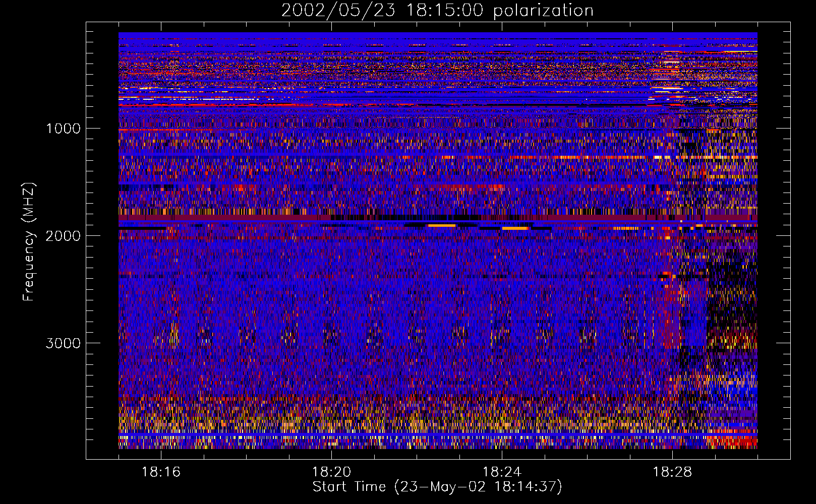The width and height of the screenshot is (816, 504).
Task: Click the 18:20 time tick label
Action: click(331, 472)
